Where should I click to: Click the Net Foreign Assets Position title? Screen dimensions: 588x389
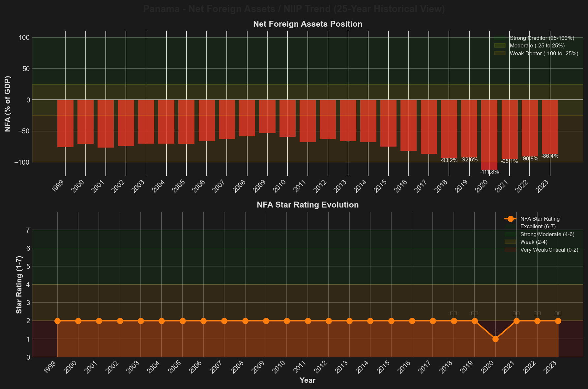[308, 24]
